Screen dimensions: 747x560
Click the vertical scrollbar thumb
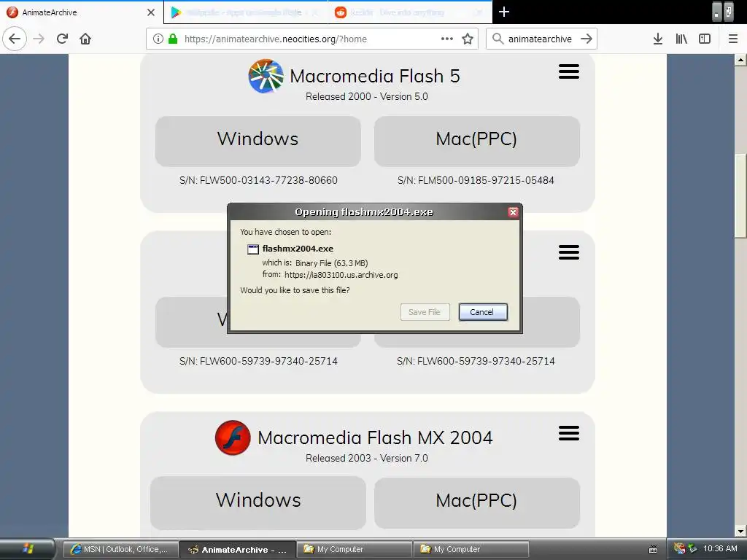740,195
